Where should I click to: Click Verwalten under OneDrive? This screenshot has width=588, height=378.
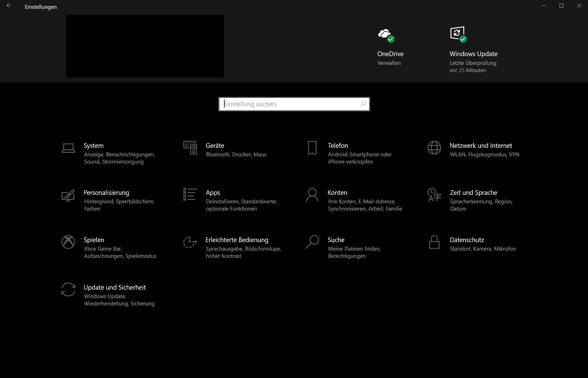389,63
